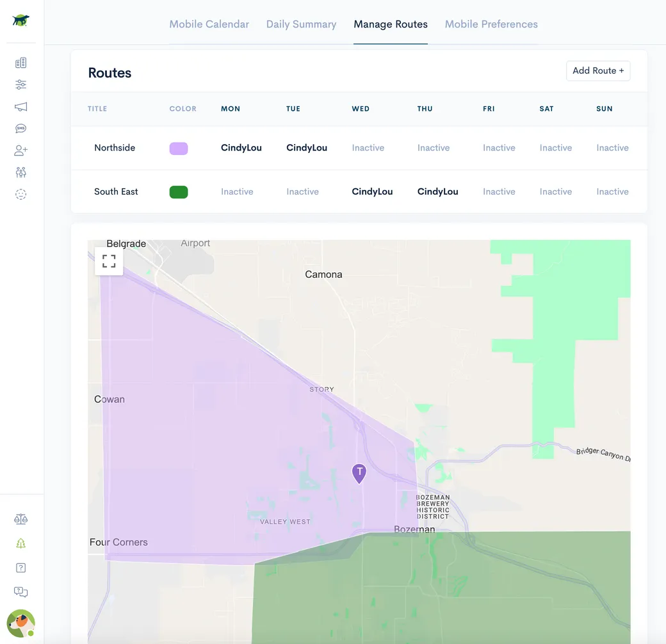
Task: Switch to the Daily Summary tab
Action: click(301, 24)
